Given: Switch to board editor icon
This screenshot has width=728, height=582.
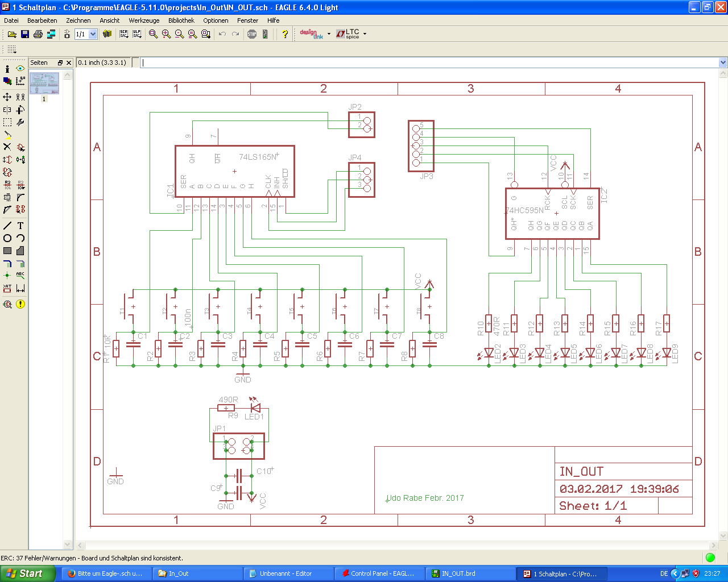Looking at the screenshot, I should tap(67, 34).
